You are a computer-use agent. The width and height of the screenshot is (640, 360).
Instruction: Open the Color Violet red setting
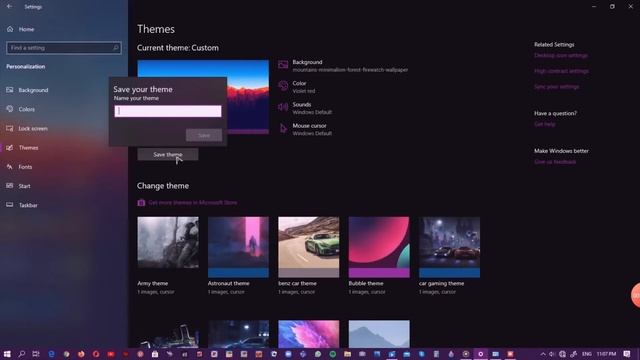(x=297, y=87)
